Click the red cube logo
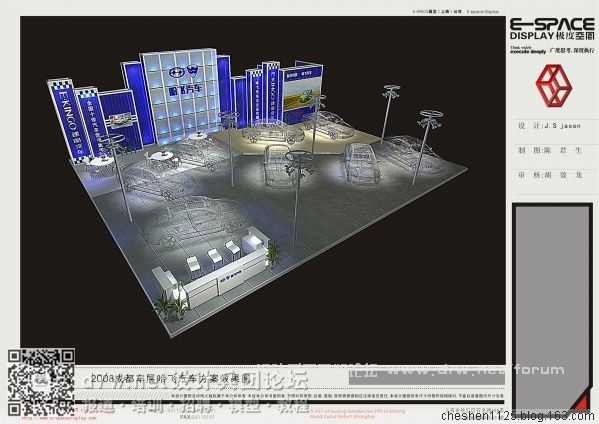The width and height of the screenshot is (599, 424). coord(554,86)
